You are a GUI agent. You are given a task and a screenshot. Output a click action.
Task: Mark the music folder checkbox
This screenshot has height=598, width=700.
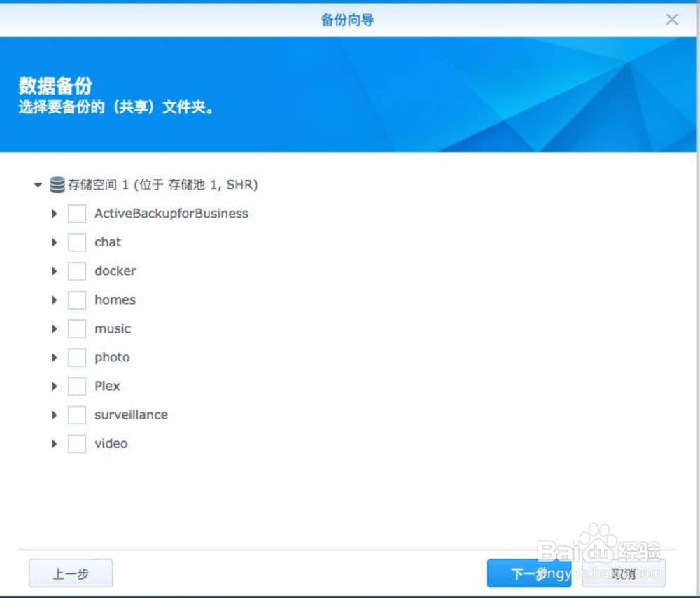77,328
